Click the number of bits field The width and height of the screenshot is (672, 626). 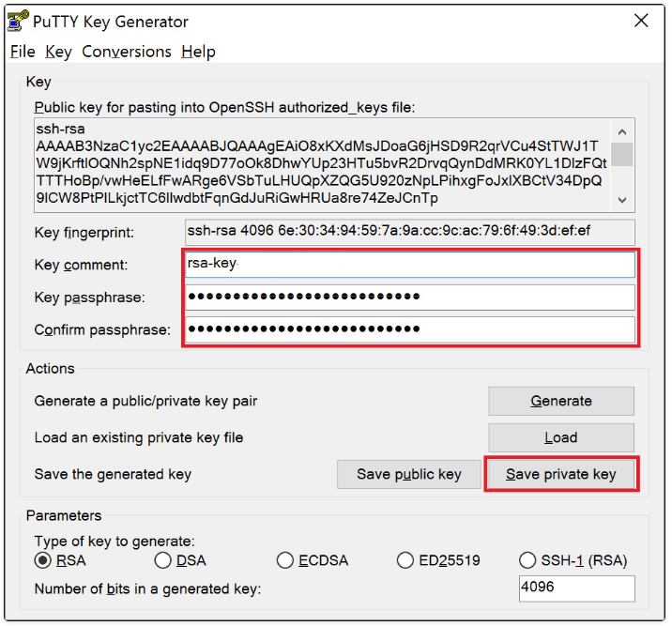coord(576,588)
